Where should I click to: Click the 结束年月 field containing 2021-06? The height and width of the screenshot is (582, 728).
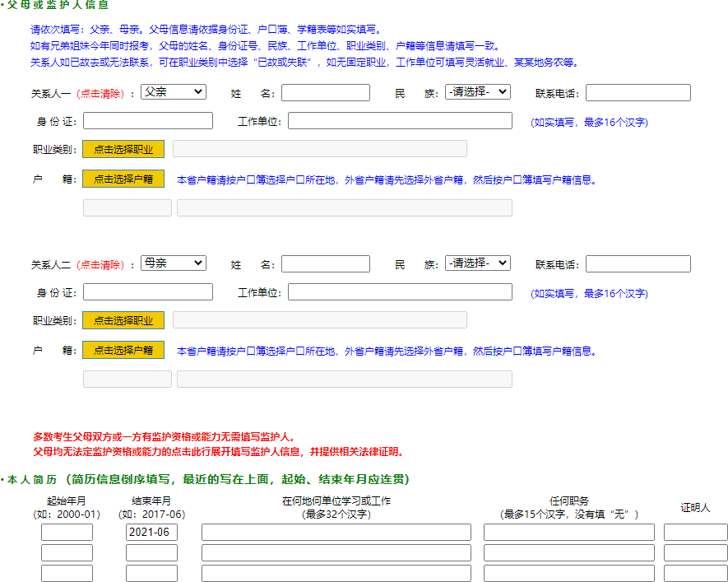(151, 533)
